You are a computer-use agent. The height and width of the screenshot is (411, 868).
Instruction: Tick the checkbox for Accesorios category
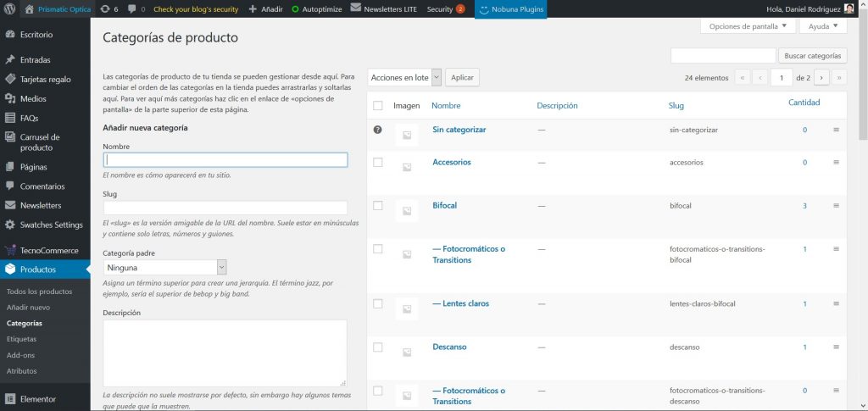[x=378, y=162]
